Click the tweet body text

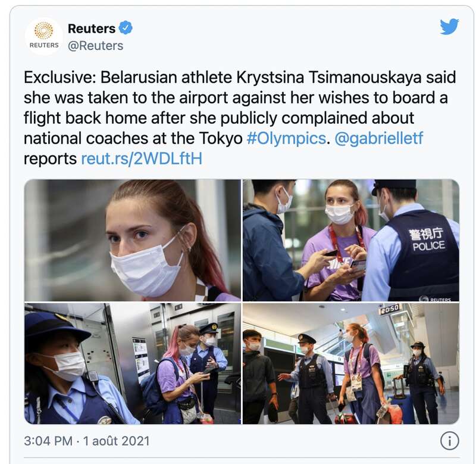coord(240,118)
